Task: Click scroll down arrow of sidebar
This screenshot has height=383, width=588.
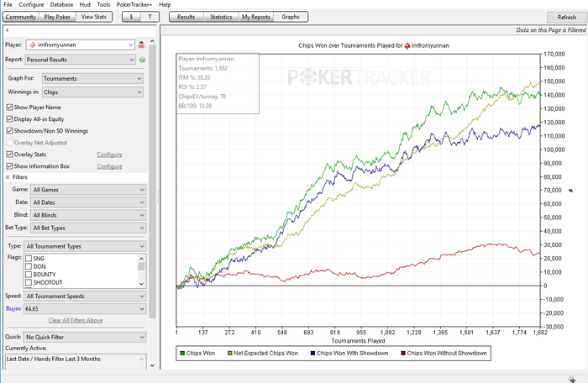Action: [x=152, y=365]
